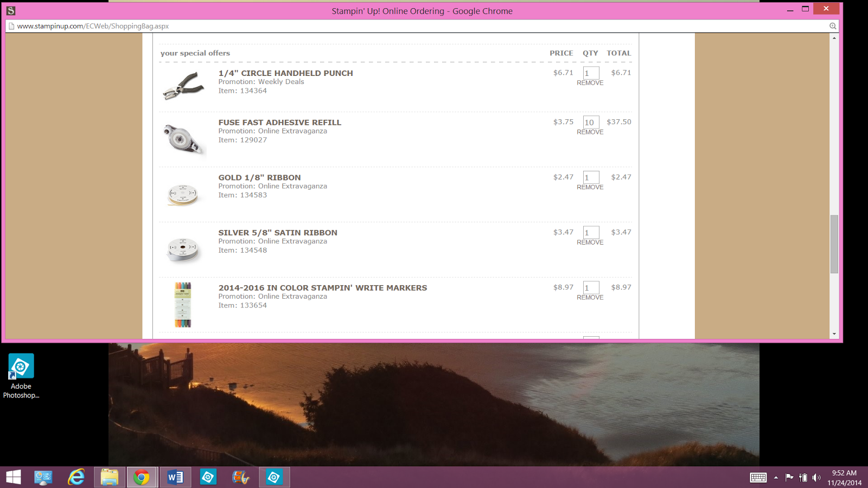Open the touch keyboard from the system tray
The image size is (868, 488).
pos(758,478)
